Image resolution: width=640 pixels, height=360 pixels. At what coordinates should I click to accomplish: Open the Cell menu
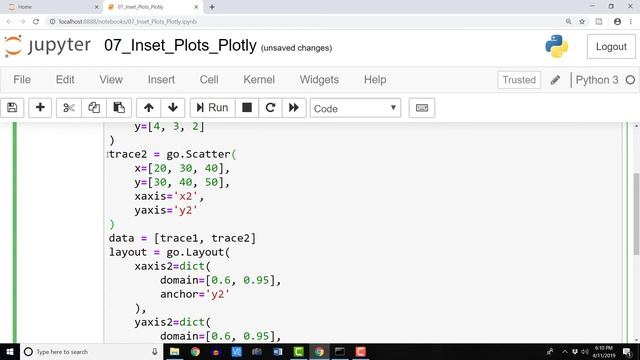pyautogui.click(x=209, y=80)
